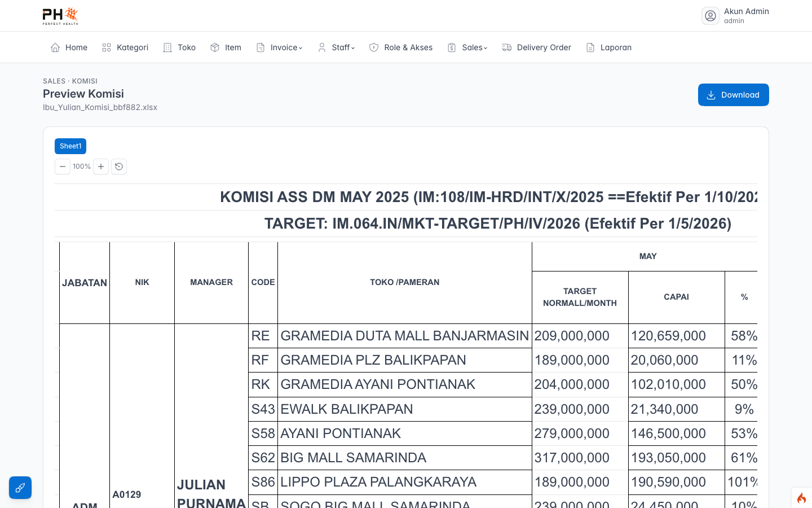
Task: Click the Sales clipboard icon
Action: 452,47
